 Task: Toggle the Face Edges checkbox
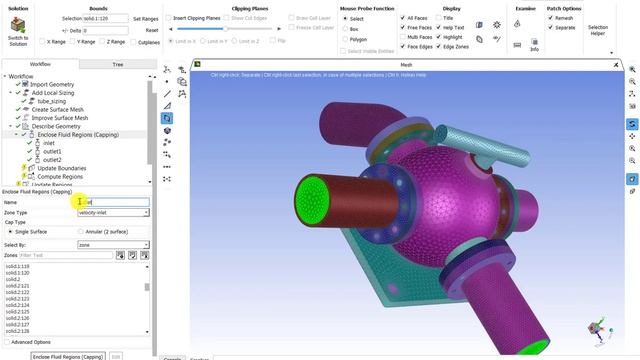(403, 47)
